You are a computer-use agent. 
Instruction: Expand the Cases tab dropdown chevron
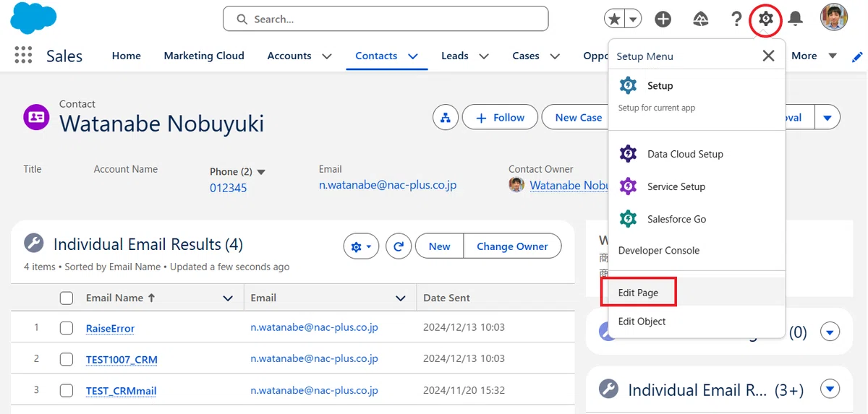coord(555,56)
